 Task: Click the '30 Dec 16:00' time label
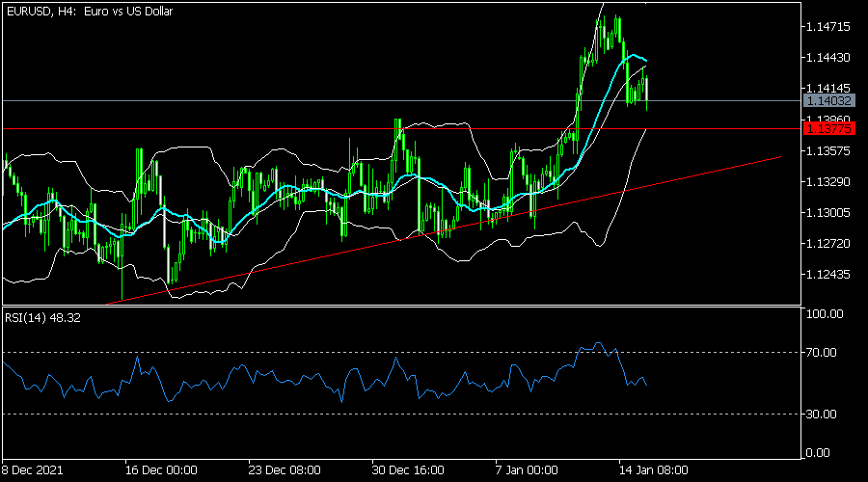(408, 470)
